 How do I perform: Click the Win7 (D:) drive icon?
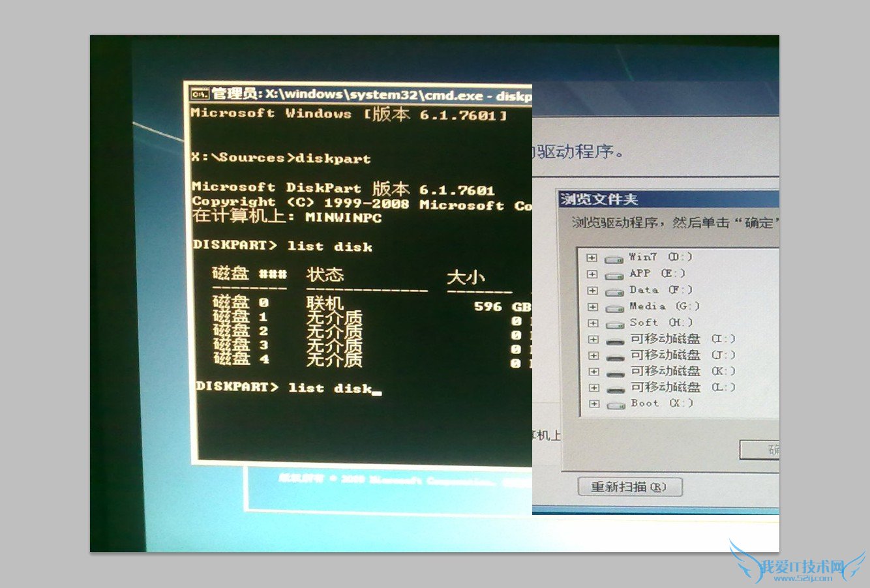614,259
